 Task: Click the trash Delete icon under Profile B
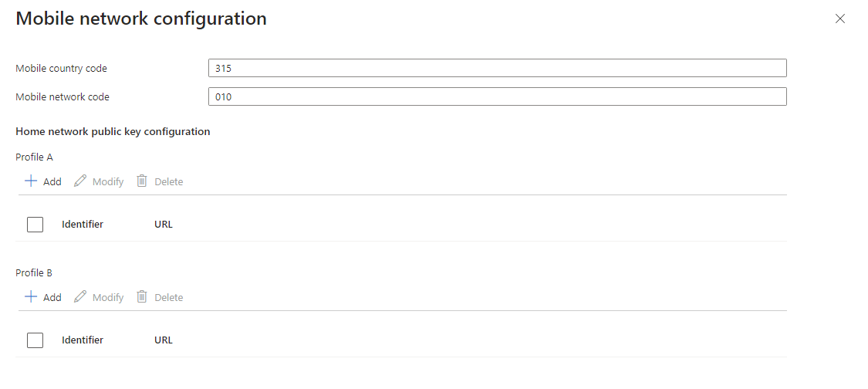(x=142, y=296)
